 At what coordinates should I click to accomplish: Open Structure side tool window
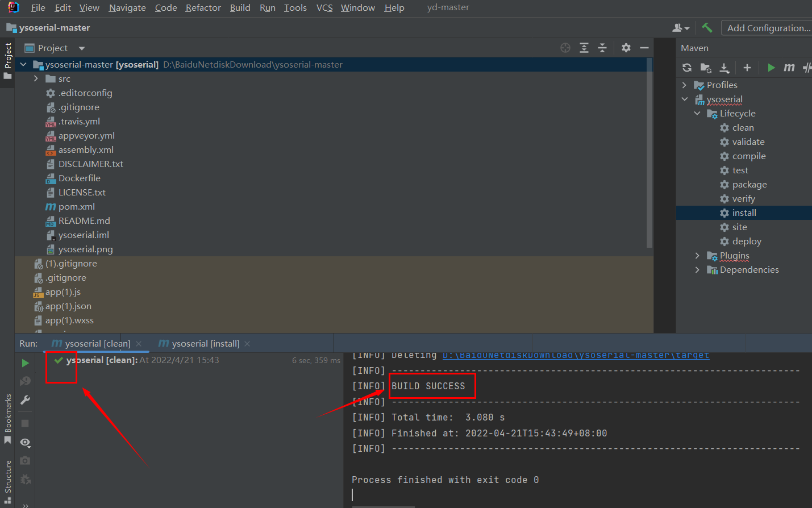(7, 481)
